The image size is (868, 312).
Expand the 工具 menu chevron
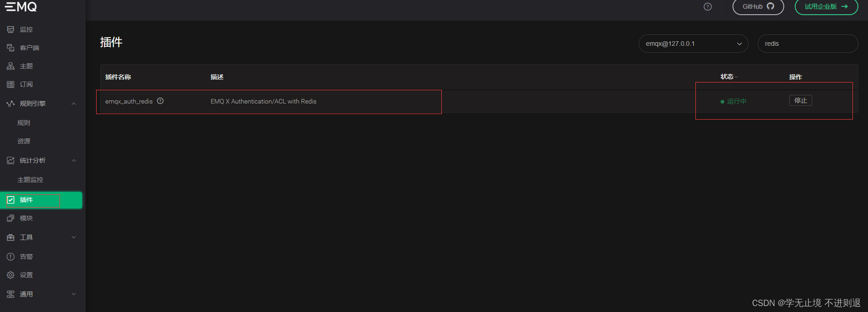74,237
